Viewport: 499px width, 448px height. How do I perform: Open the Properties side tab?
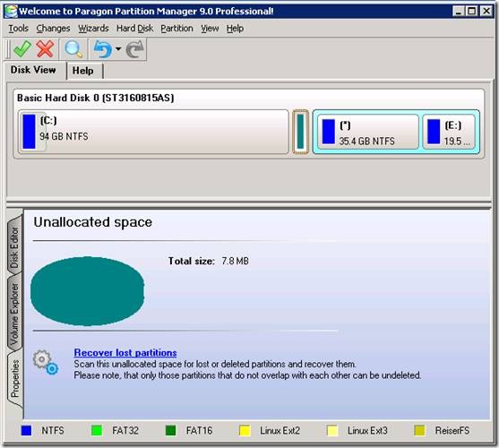click(x=14, y=378)
